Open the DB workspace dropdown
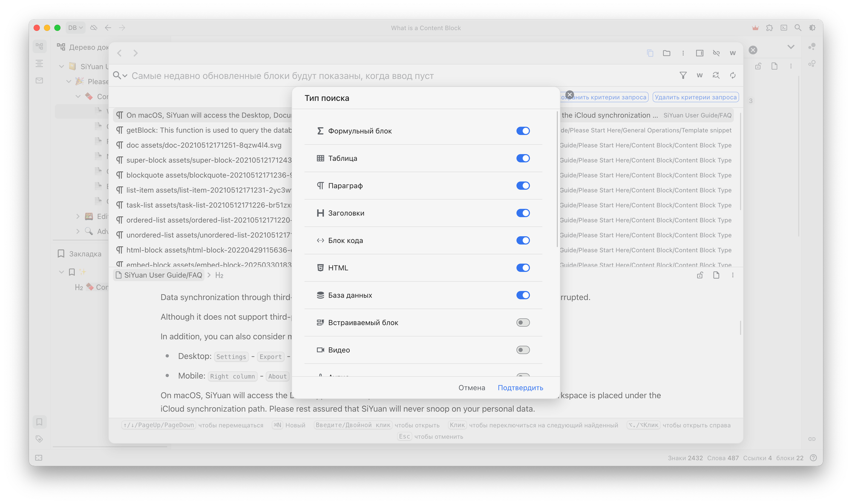Viewport: 852px width, 504px height. click(x=75, y=28)
